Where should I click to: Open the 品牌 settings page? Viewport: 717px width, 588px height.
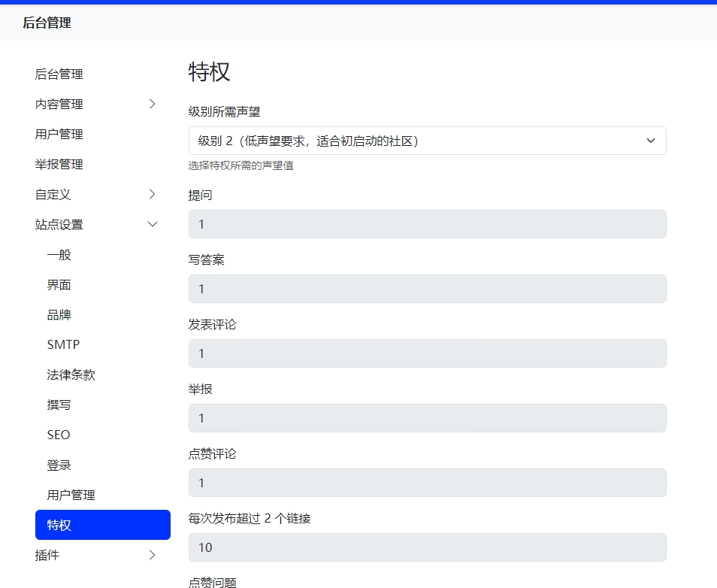[102, 315]
